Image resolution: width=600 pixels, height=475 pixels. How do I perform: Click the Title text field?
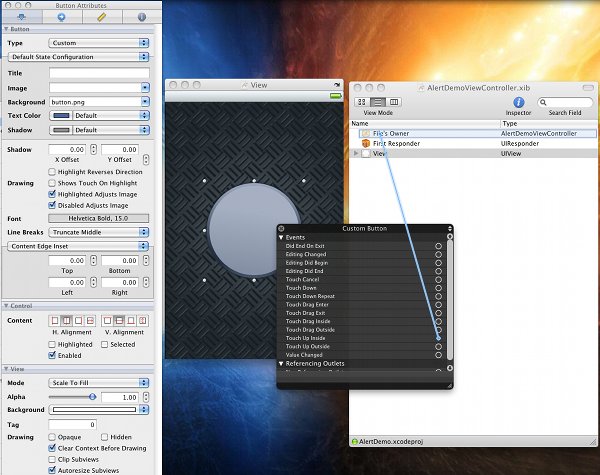(x=98, y=73)
